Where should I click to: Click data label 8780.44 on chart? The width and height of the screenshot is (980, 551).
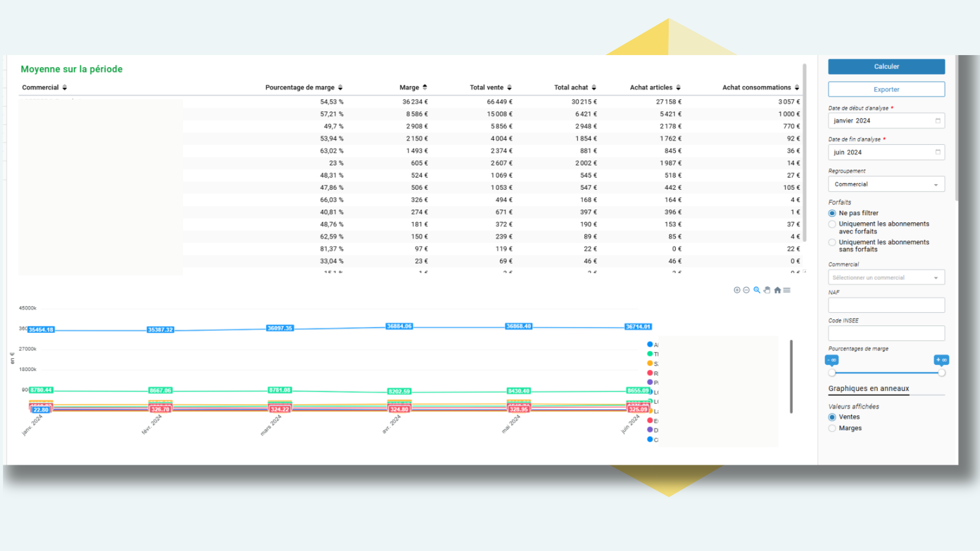(x=41, y=390)
